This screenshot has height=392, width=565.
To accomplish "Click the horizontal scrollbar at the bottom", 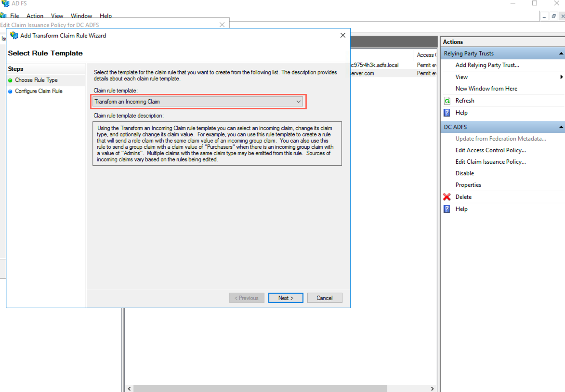I will [258, 388].
